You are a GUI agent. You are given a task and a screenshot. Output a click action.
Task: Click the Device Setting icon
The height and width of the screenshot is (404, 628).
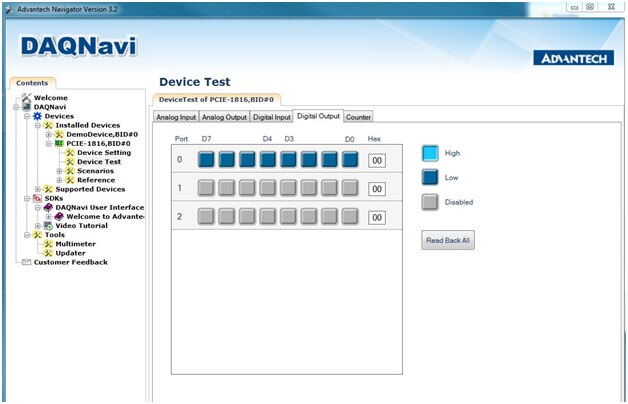(x=70, y=153)
